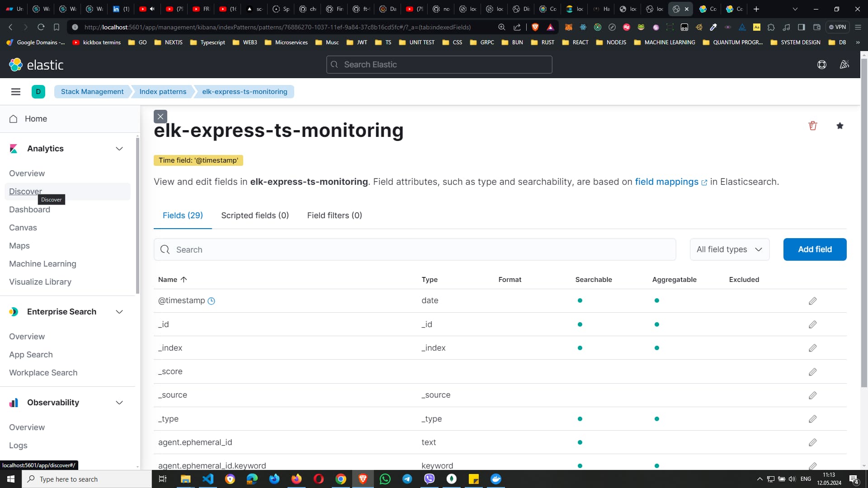Collapse the Analytics section

click(x=119, y=149)
